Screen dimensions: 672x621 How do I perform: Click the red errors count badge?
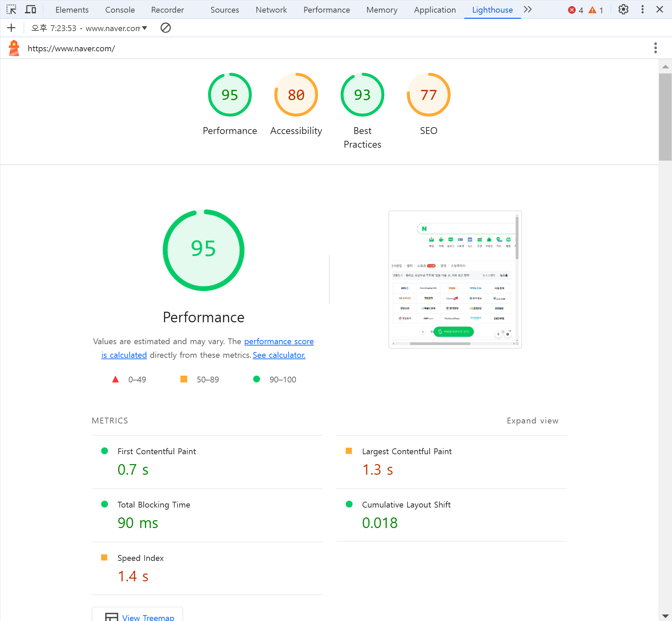click(575, 10)
